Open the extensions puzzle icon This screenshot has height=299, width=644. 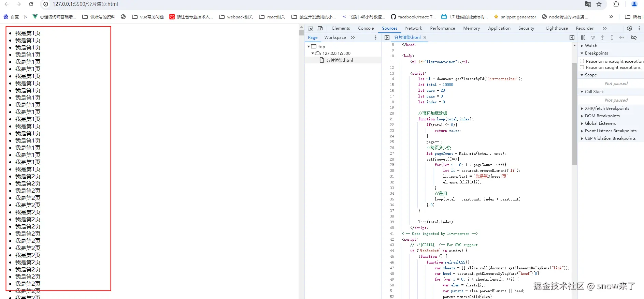[616, 4]
